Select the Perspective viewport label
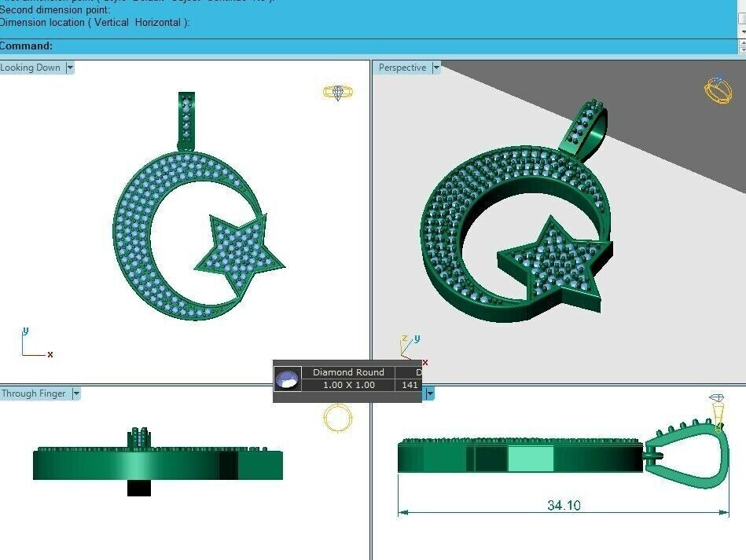 coord(402,68)
